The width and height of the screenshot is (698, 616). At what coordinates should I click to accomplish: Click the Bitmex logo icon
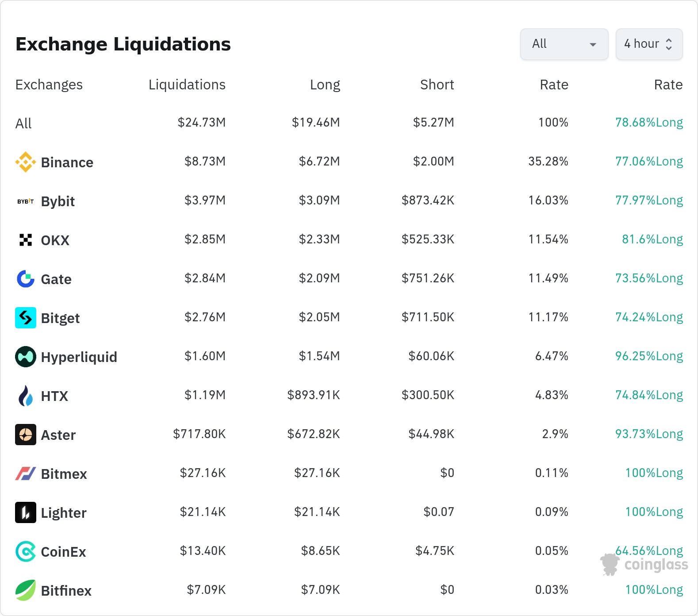[25, 474]
